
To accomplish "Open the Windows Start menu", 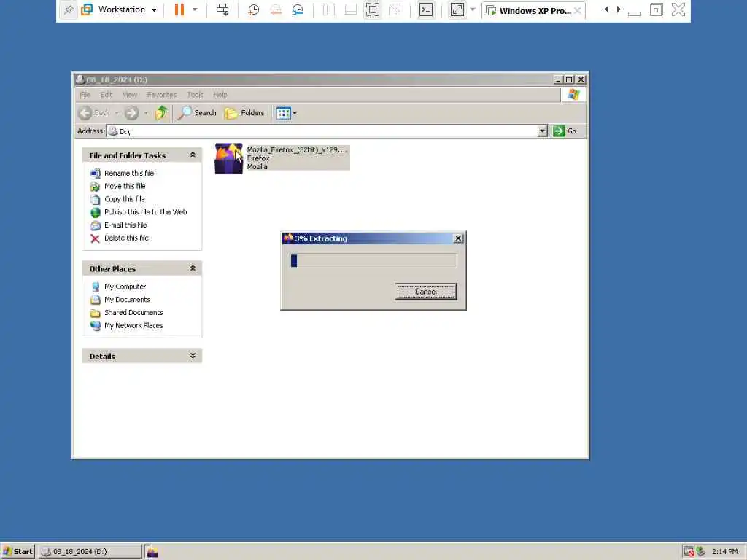I will pos(18,551).
